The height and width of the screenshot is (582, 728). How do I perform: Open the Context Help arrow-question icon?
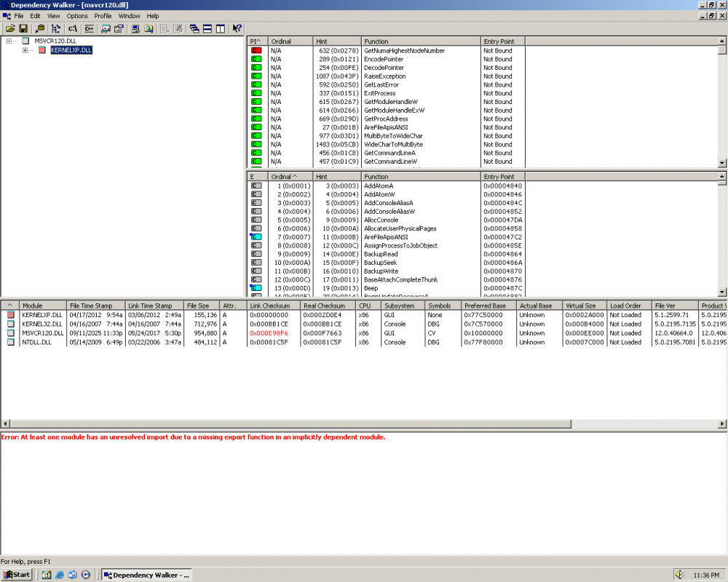pyautogui.click(x=237, y=28)
